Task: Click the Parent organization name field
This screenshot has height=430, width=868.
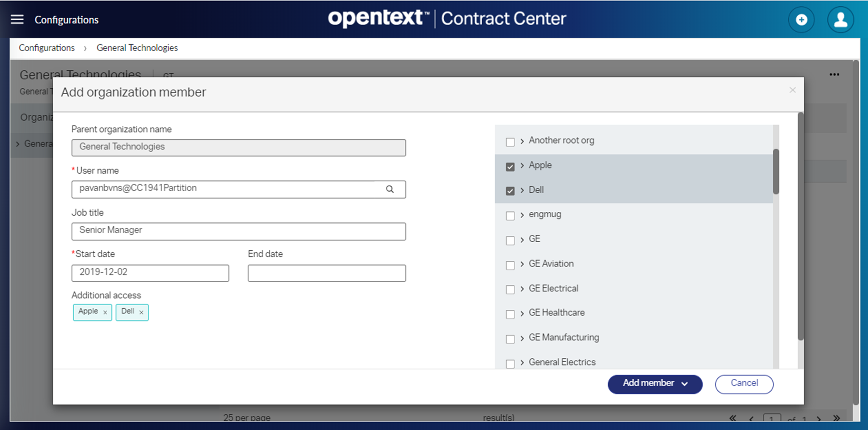Action: tap(239, 147)
